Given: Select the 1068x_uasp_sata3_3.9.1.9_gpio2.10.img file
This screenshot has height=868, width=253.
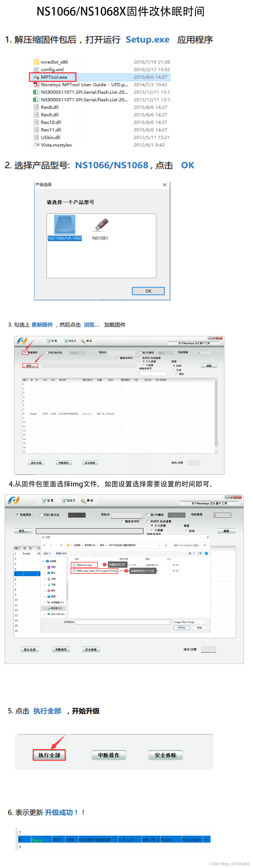Looking at the screenshot, I should (x=94, y=571).
